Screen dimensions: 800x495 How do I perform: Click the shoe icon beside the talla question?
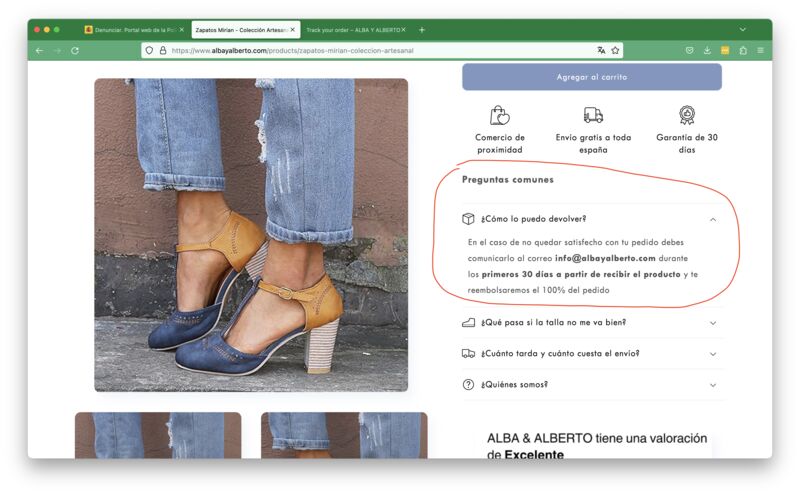(x=468, y=323)
